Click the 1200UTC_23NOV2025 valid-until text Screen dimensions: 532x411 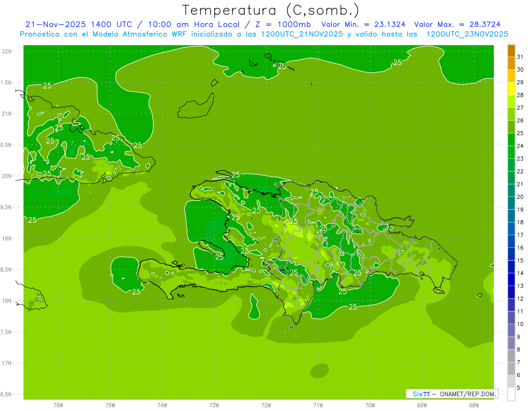(467, 34)
